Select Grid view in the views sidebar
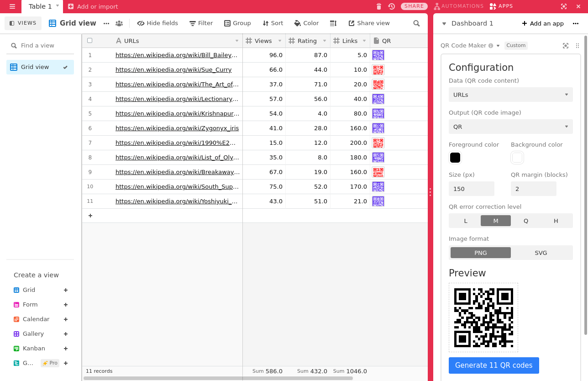The height and width of the screenshot is (381, 588). pos(40,67)
